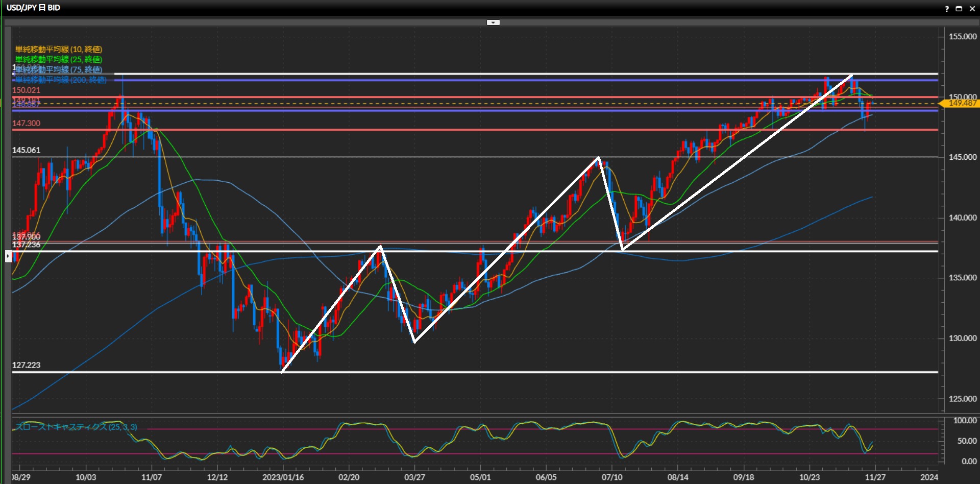Image resolution: width=980 pixels, height=484 pixels.
Task: Select the 145.061 horizontal line label
Action: click(26, 150)
